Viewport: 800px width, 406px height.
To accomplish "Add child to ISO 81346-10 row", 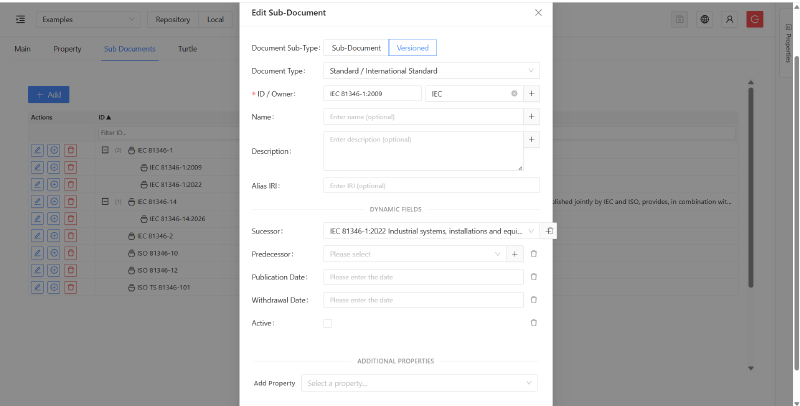I will click(54, 253).
